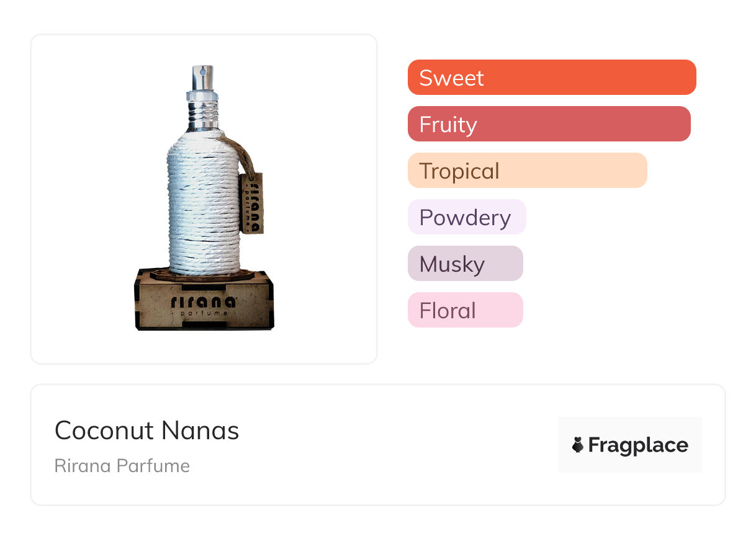
Task: Click the Floral accord tag
Action: (x=465, y=310)
